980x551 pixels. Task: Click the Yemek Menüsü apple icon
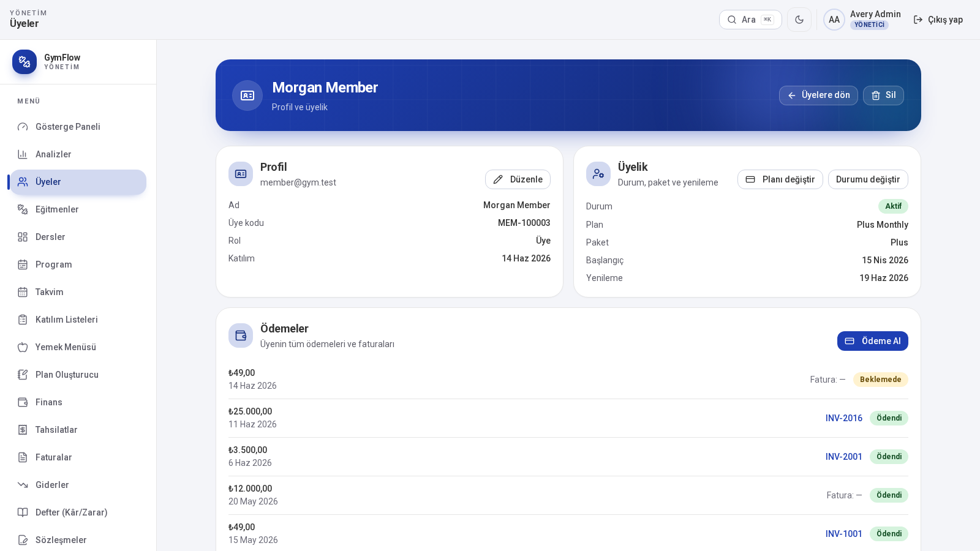[23, 347]
